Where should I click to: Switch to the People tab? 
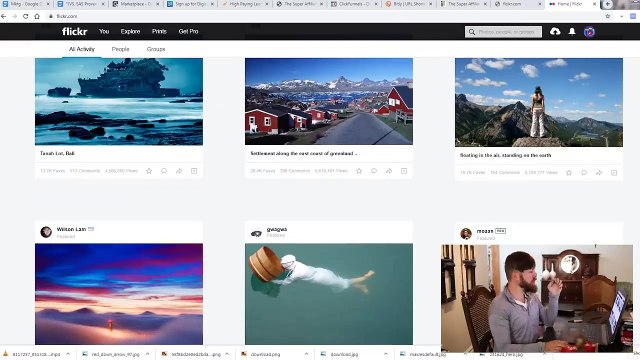(120, 49)
